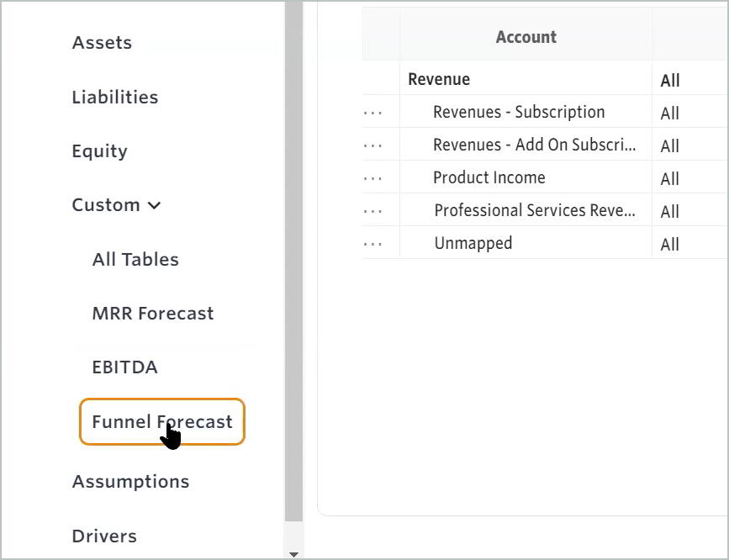
Task: Open the Assumptions page
Action: (130, 482)
